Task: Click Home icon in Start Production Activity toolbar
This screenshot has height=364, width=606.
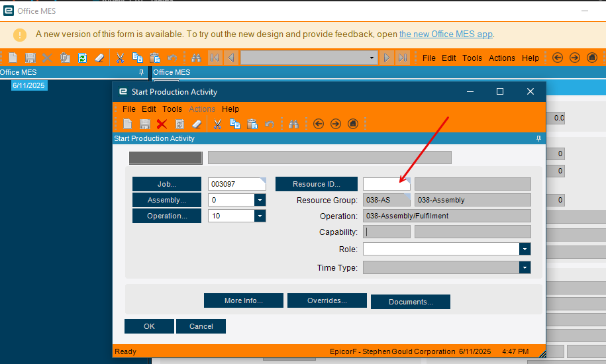Action: click(x=353, y=124)
